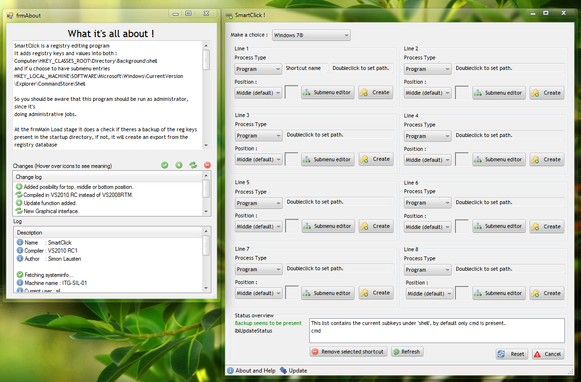Screen dimensions: 581x382
Task: Open the Make a choice dropdown
Action: 311,35
